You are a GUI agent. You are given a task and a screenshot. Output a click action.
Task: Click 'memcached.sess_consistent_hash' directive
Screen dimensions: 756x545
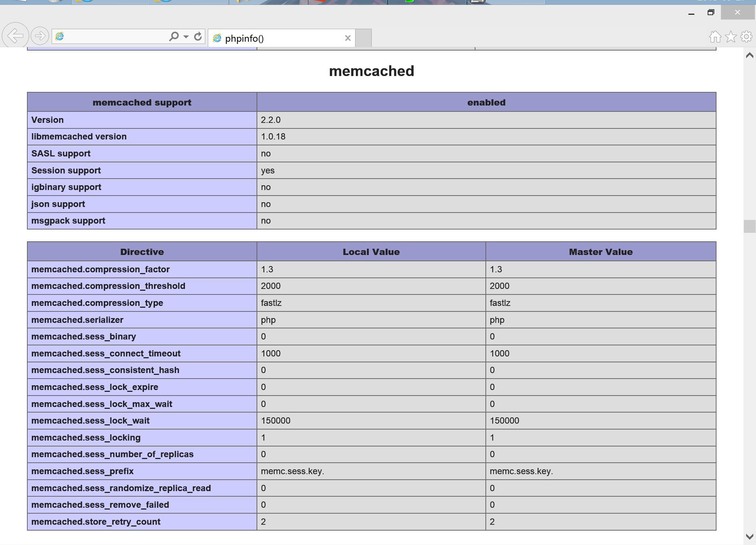105,370
